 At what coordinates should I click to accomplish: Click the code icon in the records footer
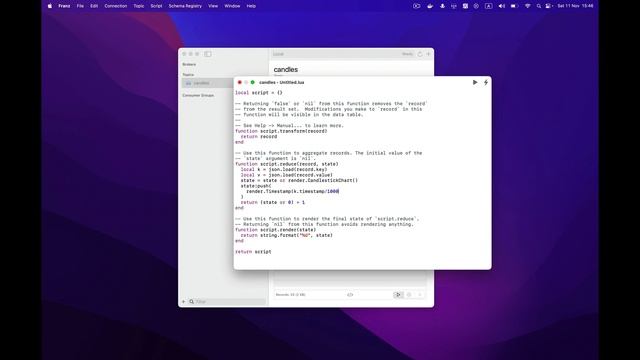point(350,295)
